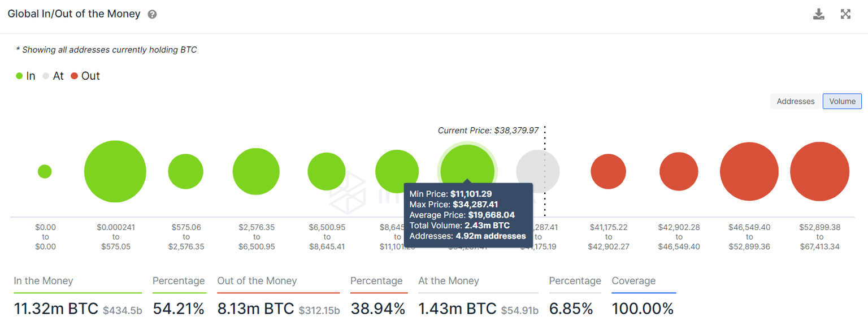The width and height of the screenshot is (868, 334).
Task: Select the $2,576.35 to $6,500.95 bubble
Action: tap(256, 171)
